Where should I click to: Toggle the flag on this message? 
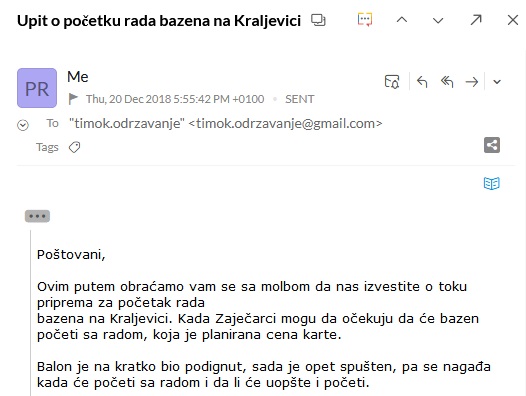[x=73, y=99]
